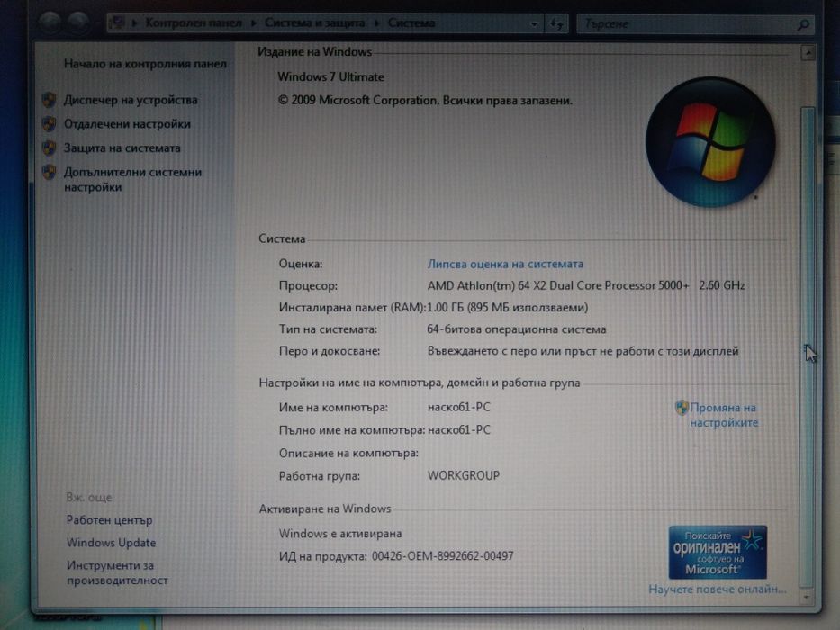Click shield icon beside Защита на системата
Viewport: 840px width, 630px height.
pos(49,148)
